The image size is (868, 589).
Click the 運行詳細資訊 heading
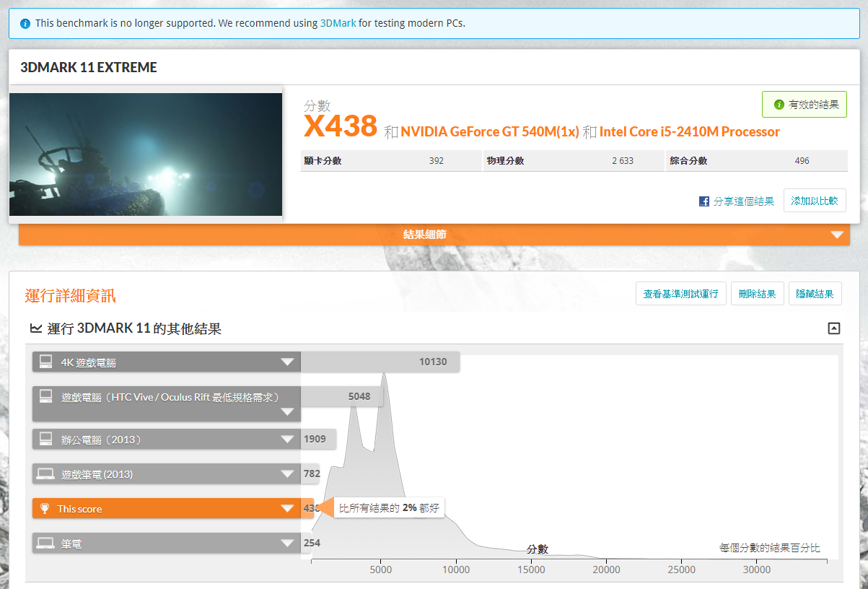70,295
